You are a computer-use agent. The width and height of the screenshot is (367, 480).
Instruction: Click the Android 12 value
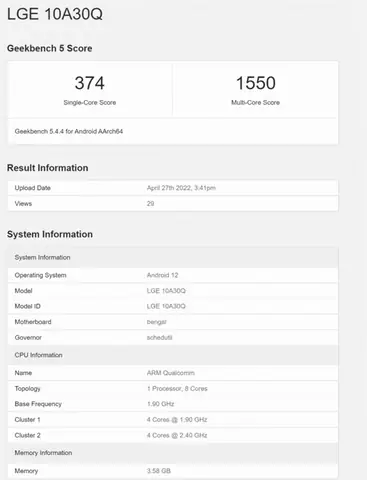(162, 275)
